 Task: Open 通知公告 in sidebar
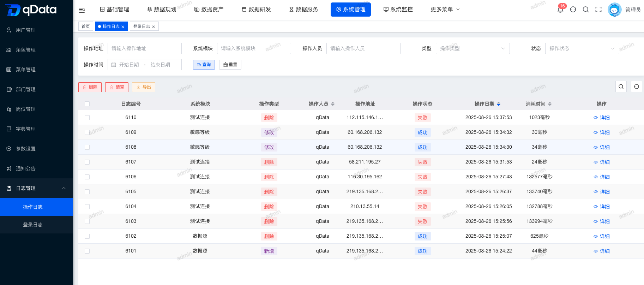click(36, 168)
